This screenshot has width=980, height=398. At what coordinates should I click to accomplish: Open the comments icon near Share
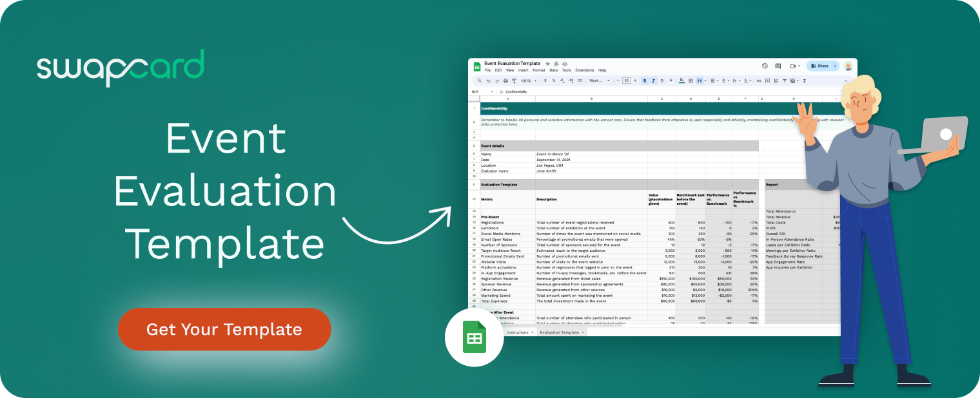(778, 66)
